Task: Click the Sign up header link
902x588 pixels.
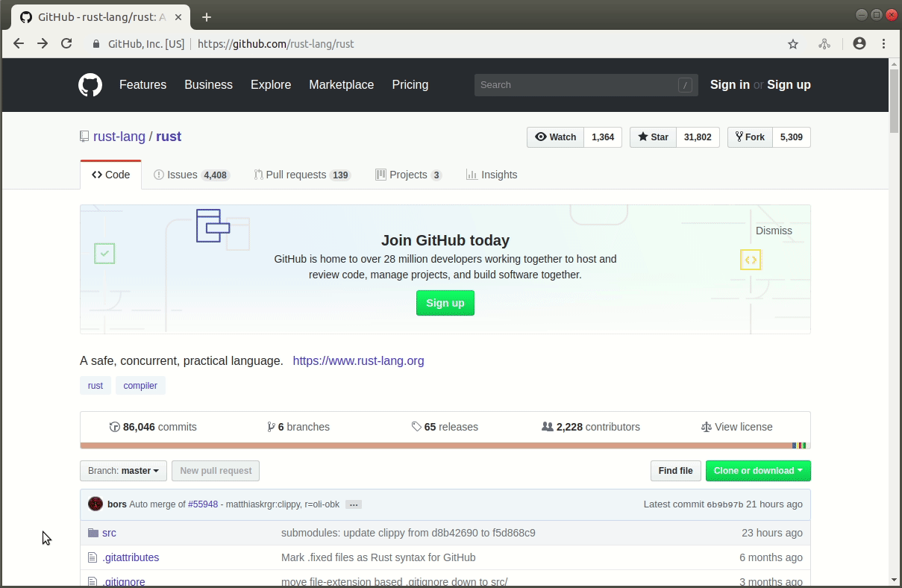Action: pyautogui.click(x=789, y=85)
